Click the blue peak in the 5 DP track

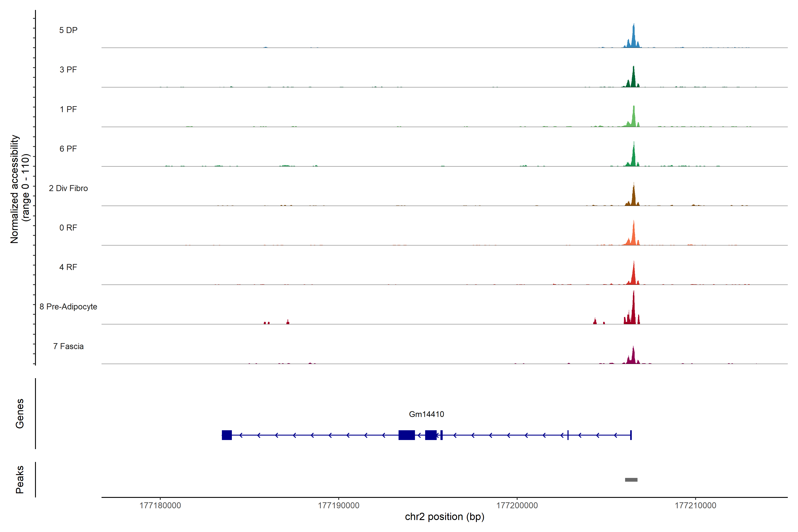point(634,37)
